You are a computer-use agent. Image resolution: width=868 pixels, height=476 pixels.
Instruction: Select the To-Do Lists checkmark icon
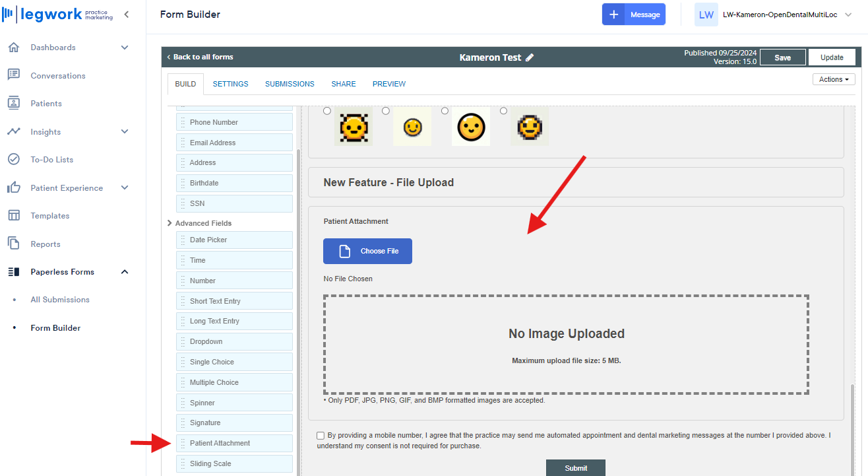pos(13,159)
